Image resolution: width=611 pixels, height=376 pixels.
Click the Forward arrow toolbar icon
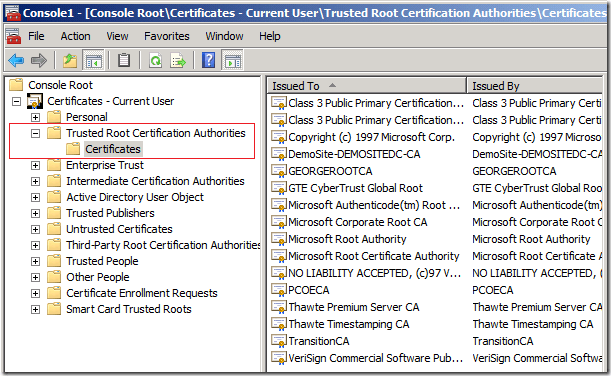[39, 60]
